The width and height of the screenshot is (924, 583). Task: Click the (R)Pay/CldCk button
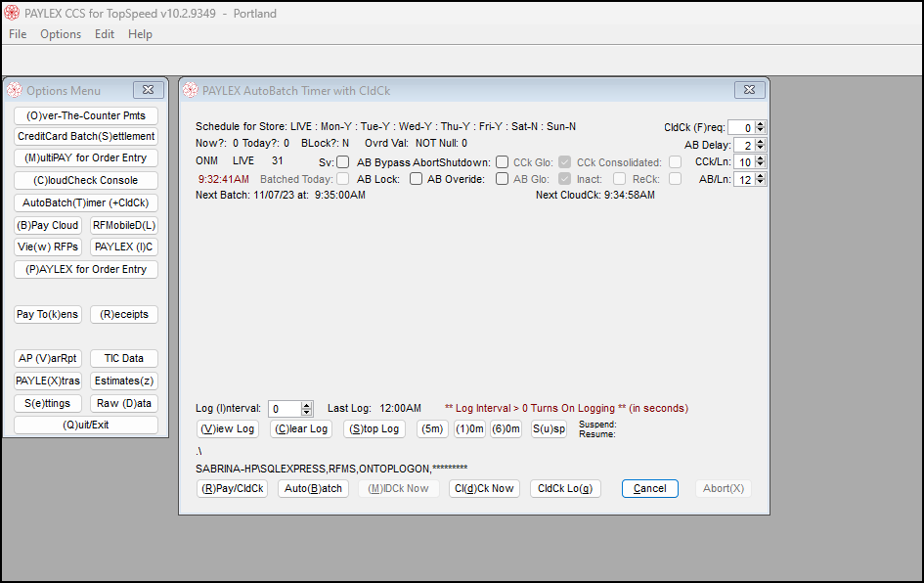pyautogui.click(x=232, y=489)
